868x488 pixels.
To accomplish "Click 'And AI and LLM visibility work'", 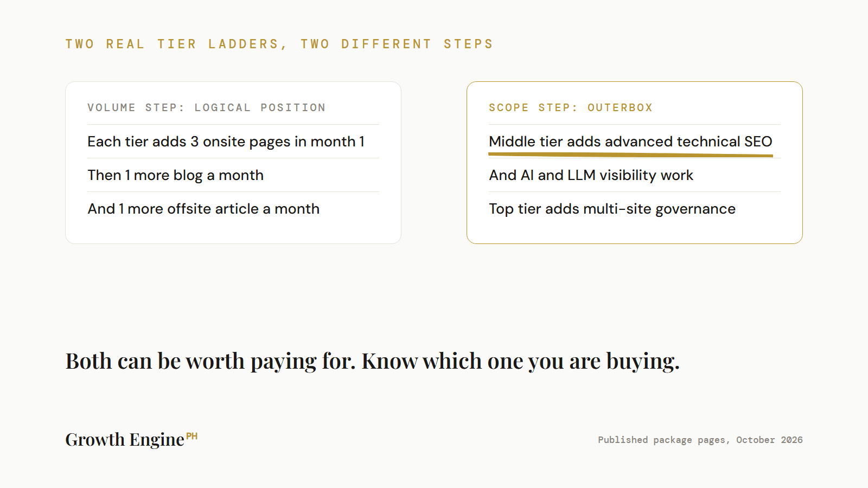I will 591,175.
